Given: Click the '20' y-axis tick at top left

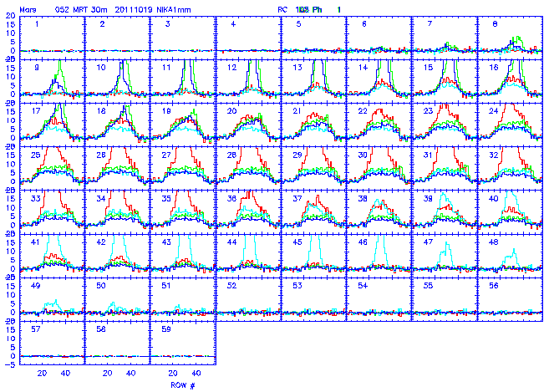Looking at the screenshot, I should pos(9,15).
